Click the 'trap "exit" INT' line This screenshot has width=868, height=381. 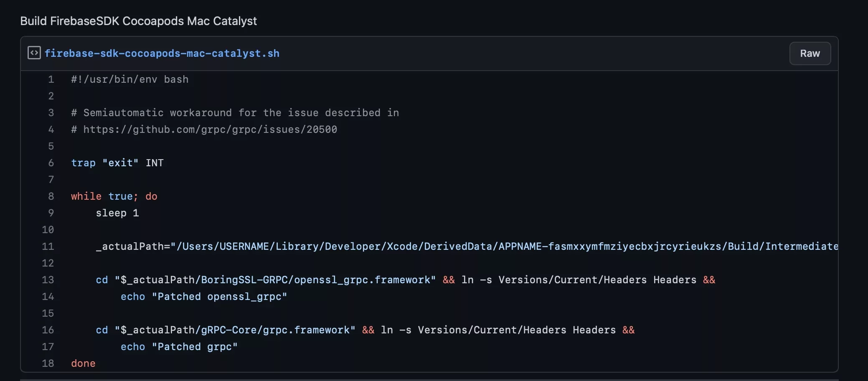(x=117, y=163)
